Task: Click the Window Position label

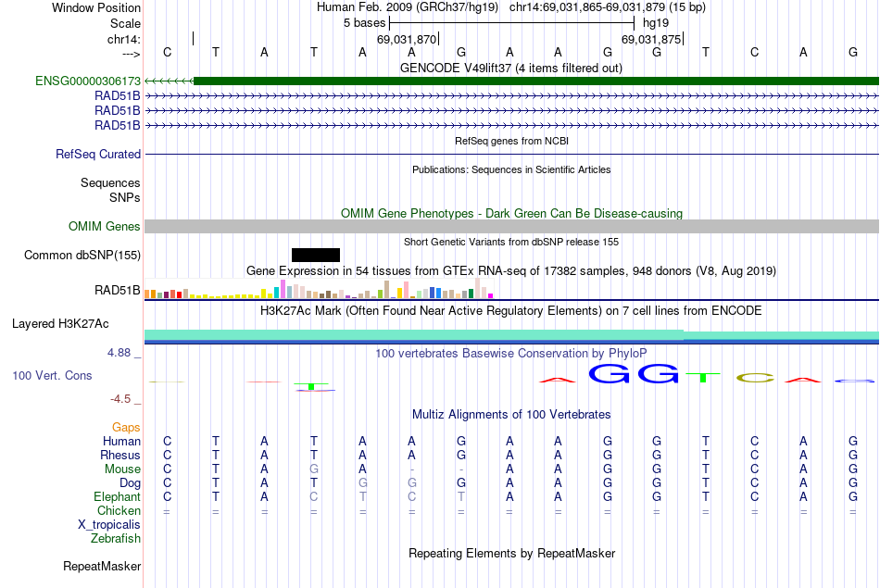Action: click(x=96, y=7)
